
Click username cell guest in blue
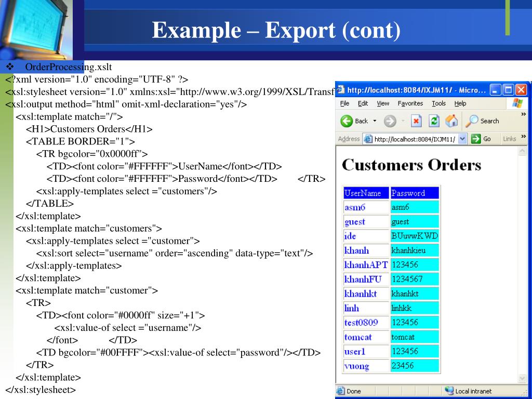click(x=366, y=221)
